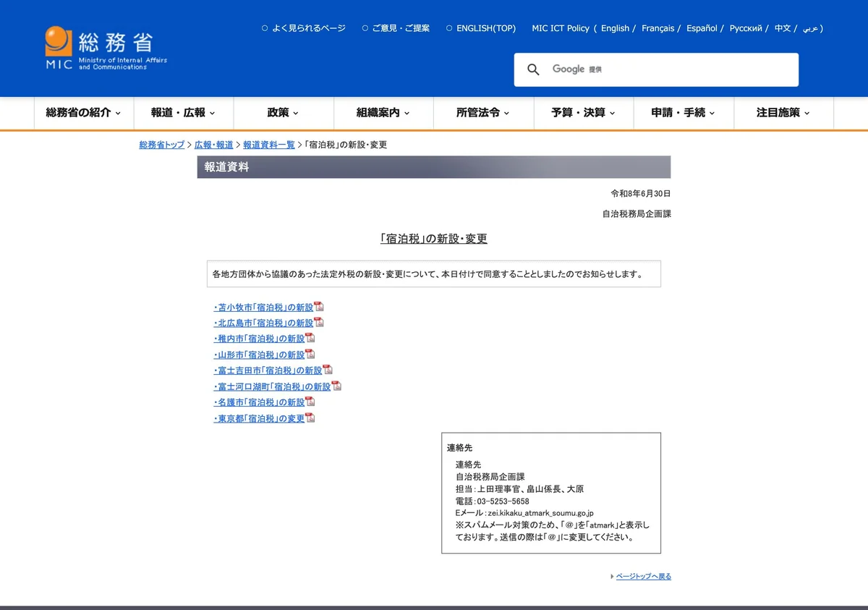Screen dimensions: 868x610
Task: Open PDF icon next to 東京都 link
Action: pos(310,418)
